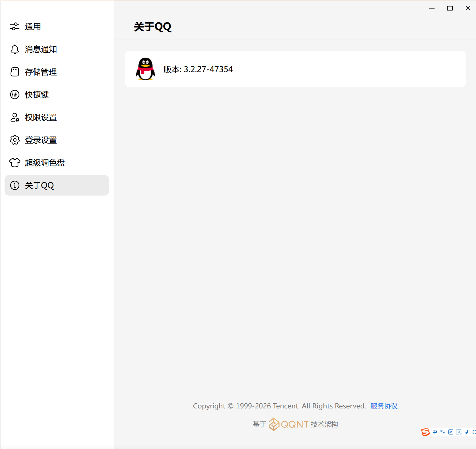Go to 超级调色盘 theme settings
The height and width of the screenshot is (449, 476).
coord(57,163)
